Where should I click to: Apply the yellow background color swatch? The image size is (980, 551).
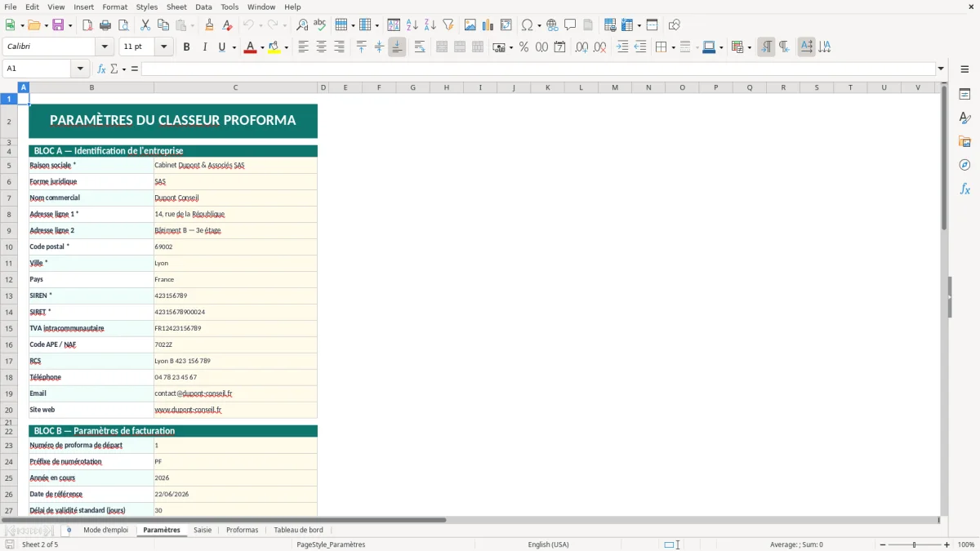tap(274, 47)
